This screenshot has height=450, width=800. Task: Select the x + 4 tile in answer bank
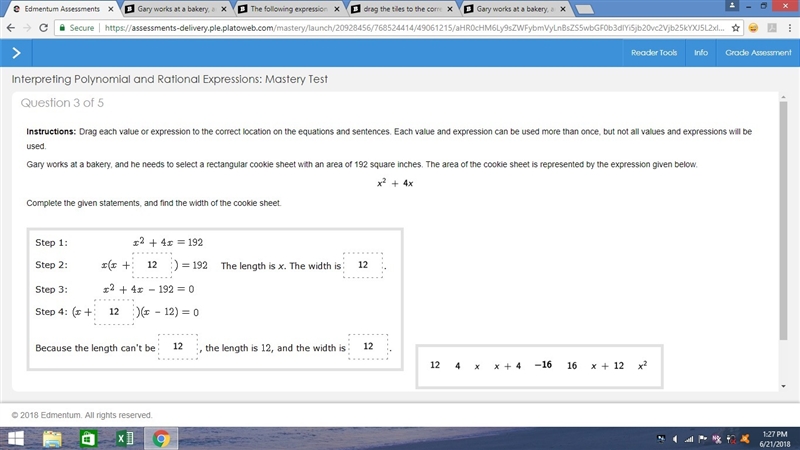pos(508,366)
